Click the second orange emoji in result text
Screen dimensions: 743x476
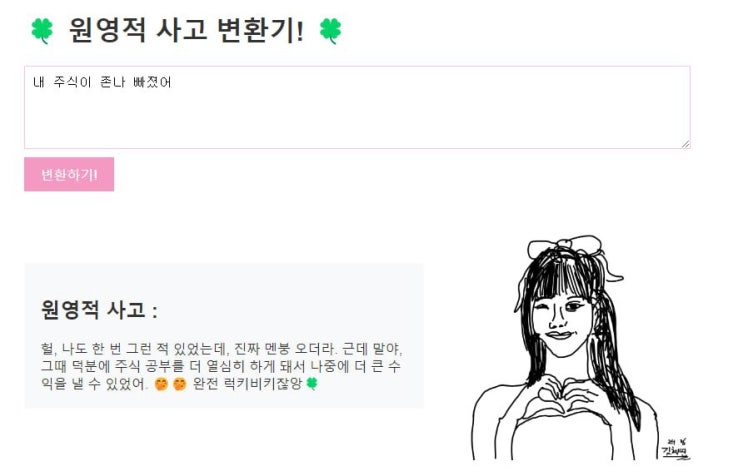(180, 384)
